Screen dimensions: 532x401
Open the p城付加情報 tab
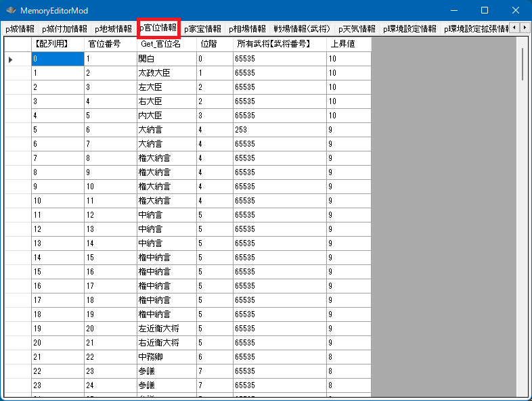pos(64,29)
